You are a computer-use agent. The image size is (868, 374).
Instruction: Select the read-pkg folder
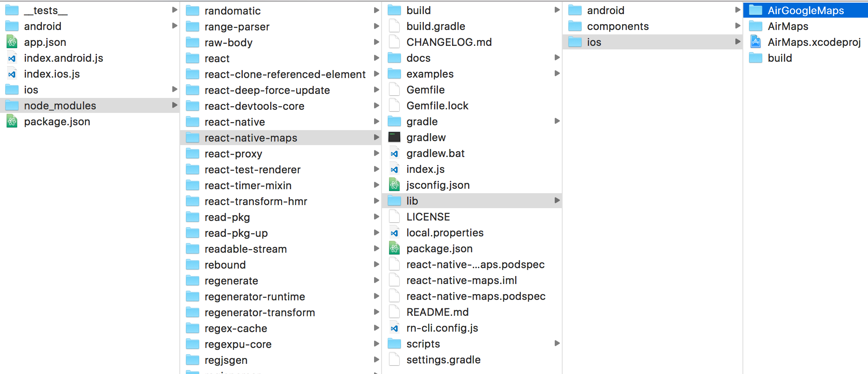pos(281,217)
